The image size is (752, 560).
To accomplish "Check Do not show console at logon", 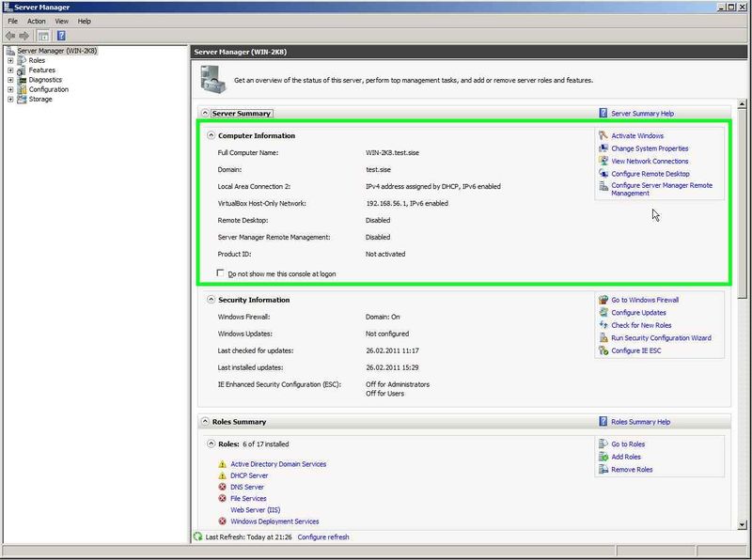I will click(x=220, y=272).
